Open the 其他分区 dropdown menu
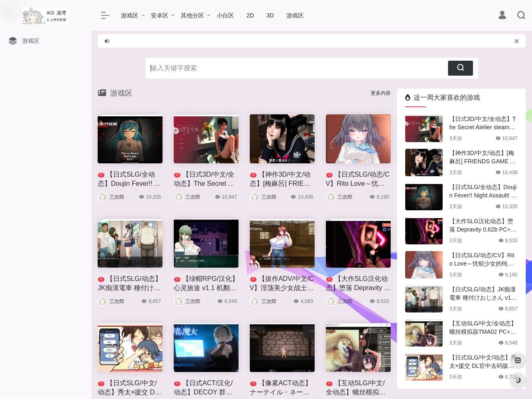532x399 pixels. point(195,15)
